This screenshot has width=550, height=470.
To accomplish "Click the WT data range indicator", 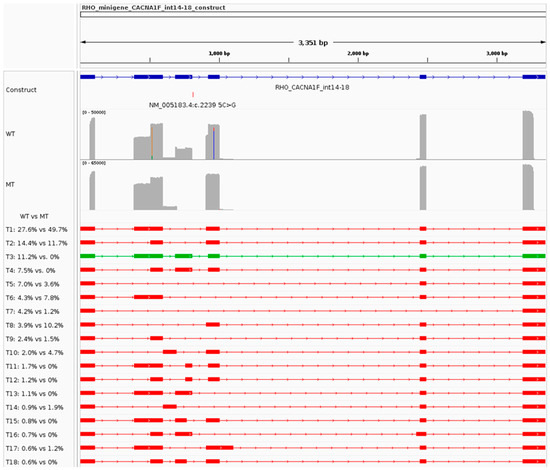I will pos(94,113).
